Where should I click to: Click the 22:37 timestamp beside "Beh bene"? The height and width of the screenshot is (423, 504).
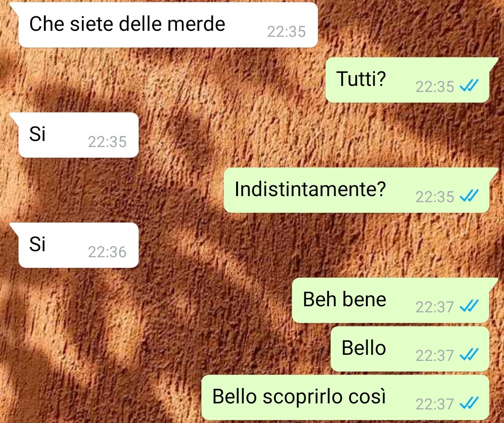434,307
